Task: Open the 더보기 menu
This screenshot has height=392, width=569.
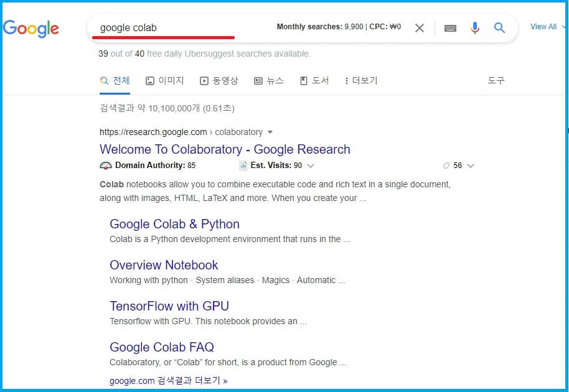Action: coord(362,80)
